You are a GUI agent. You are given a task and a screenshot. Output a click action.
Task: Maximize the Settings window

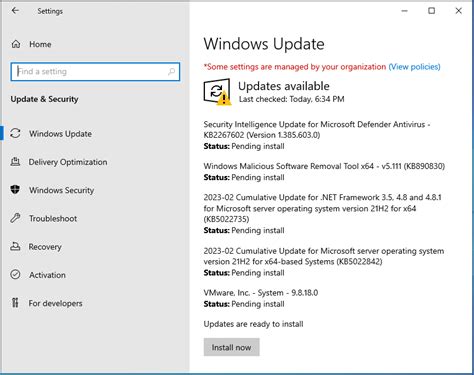[431, 11]
